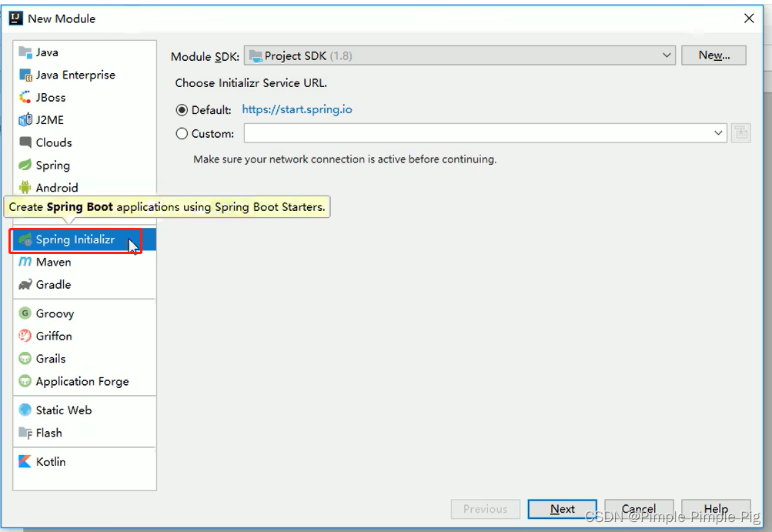The width and height of the screenshot is (772, 532).
Task: Select the Default URL radio button
Action: click(x=182, y=110)
